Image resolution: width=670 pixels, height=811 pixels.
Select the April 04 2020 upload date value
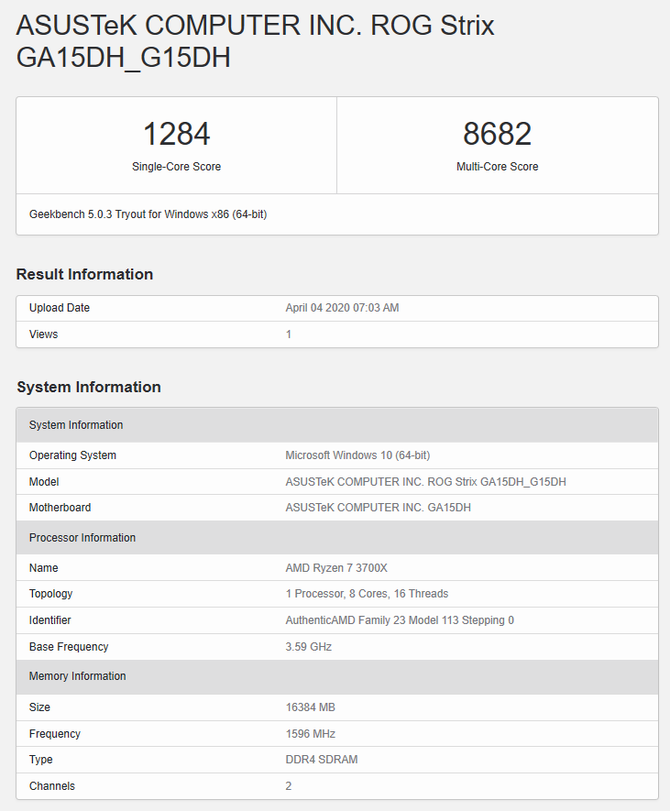point(342,308)
